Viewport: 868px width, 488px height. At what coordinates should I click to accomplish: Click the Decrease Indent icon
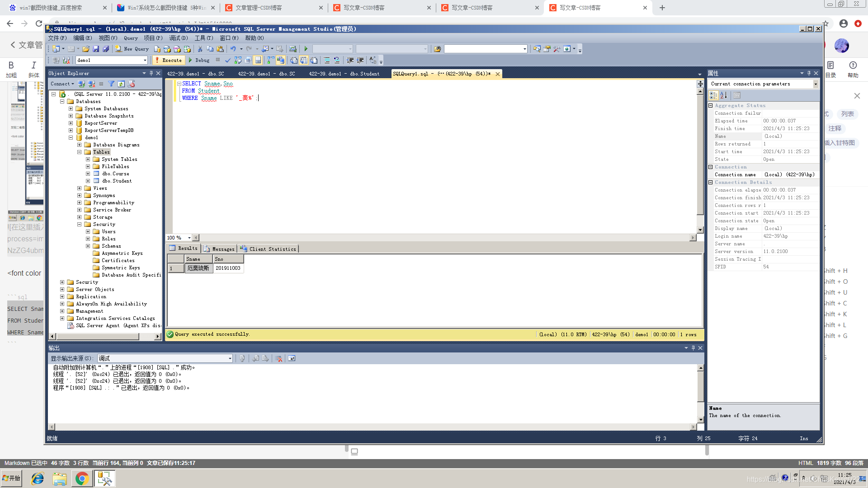click(350, 60)
